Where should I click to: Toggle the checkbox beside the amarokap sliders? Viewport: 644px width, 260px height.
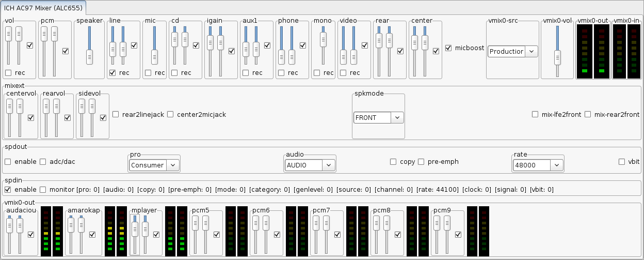(92, 235)
